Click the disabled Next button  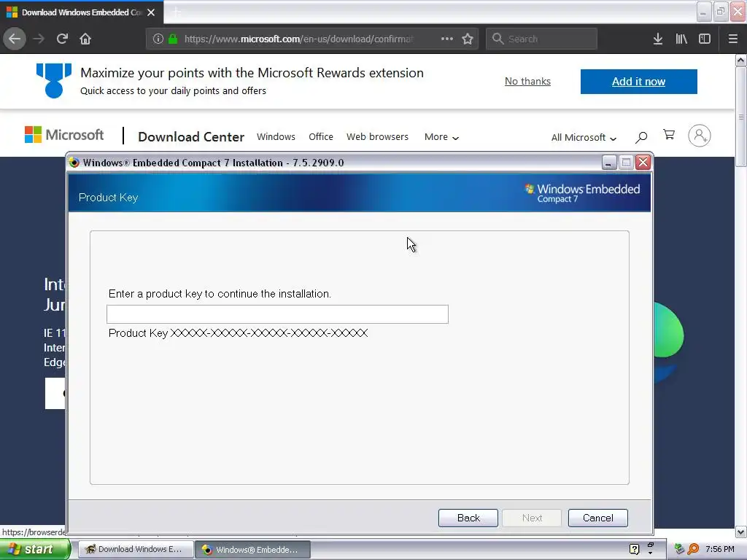point(532,518)
